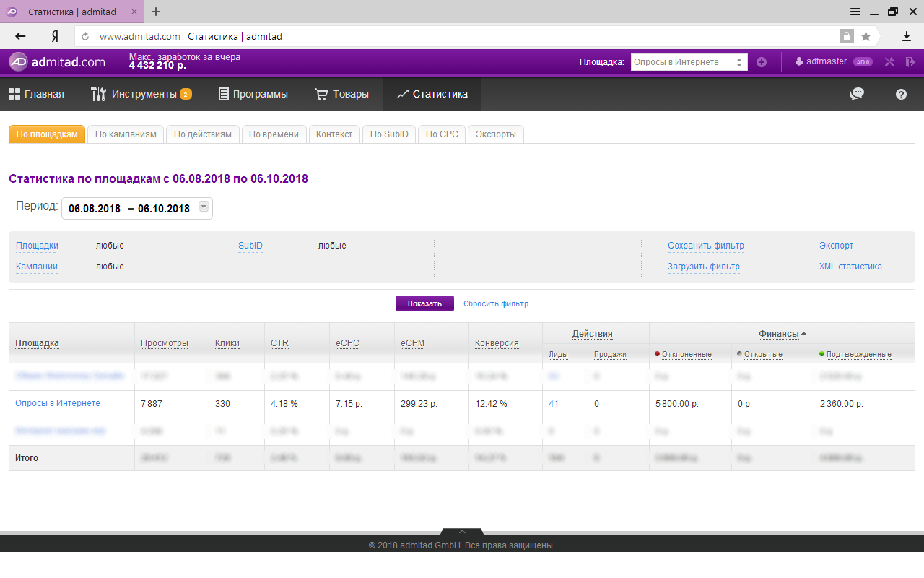Click the 12.42 % conversion value
This screenshot has height=578, width=924.
pos(491,404)
